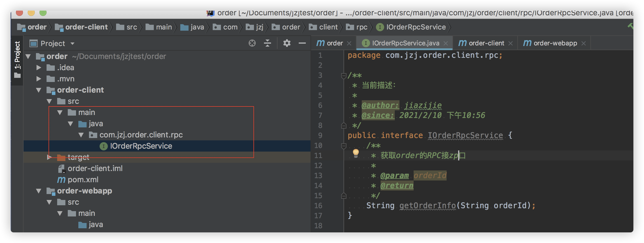644x243 pixels.
Task: Collapse the order-webapp module arrow
Action: [39, 191]
